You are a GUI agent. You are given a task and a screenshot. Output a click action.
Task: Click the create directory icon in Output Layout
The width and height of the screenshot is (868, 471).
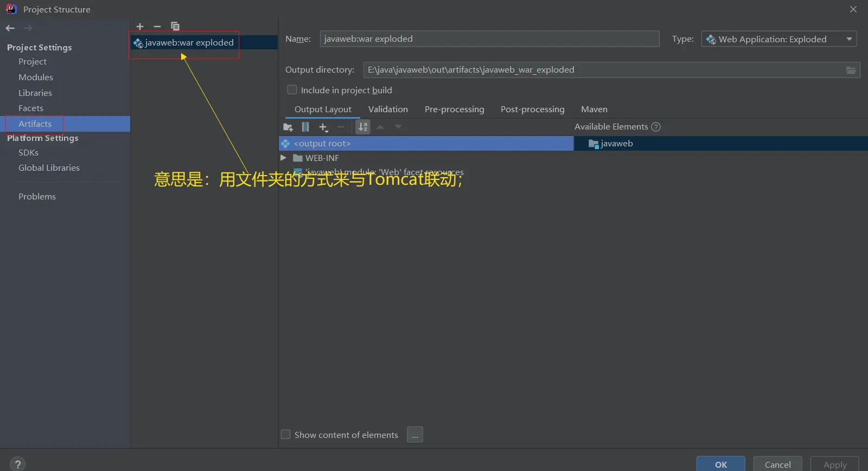[288, 127]
